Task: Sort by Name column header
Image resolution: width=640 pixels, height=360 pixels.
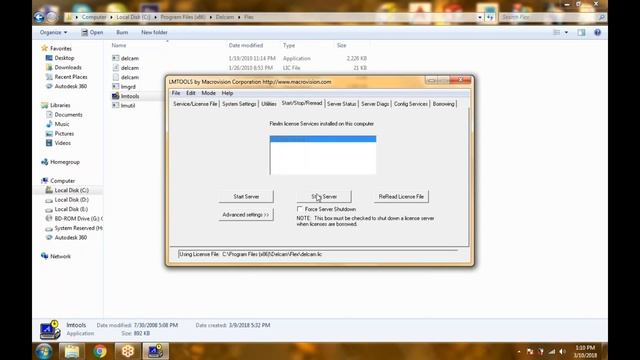Action: [x=119, y=45]
